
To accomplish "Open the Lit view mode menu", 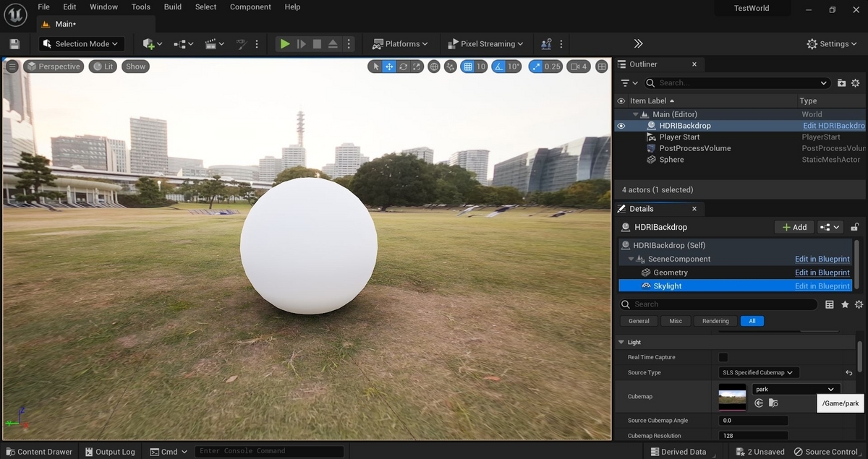I will (x=103, y=67).
